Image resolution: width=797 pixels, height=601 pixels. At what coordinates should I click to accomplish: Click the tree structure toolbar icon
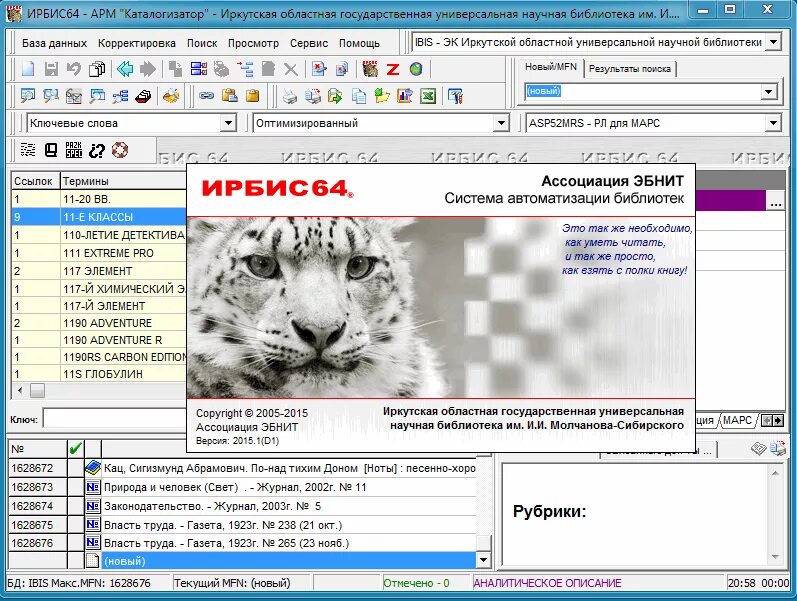[245, 69]
